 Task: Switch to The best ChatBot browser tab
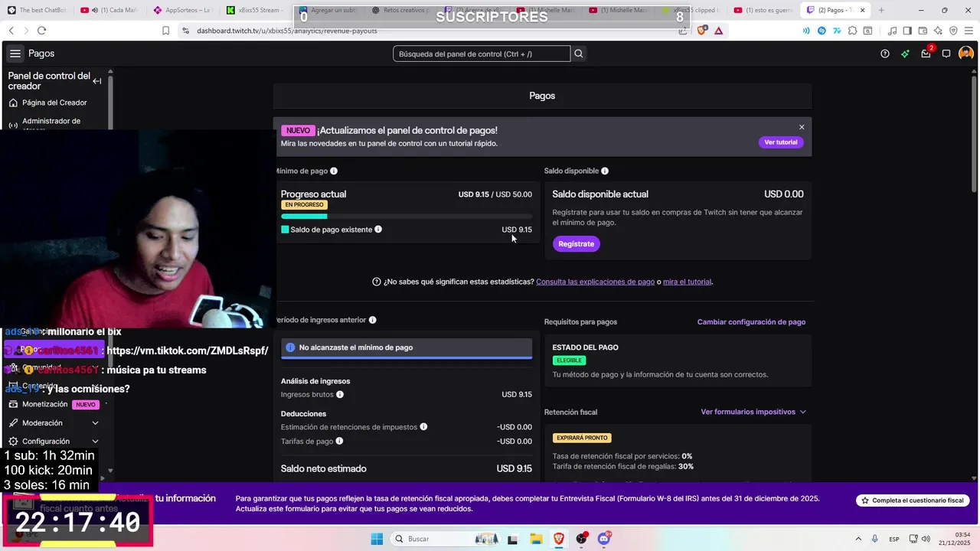(37, 10)
